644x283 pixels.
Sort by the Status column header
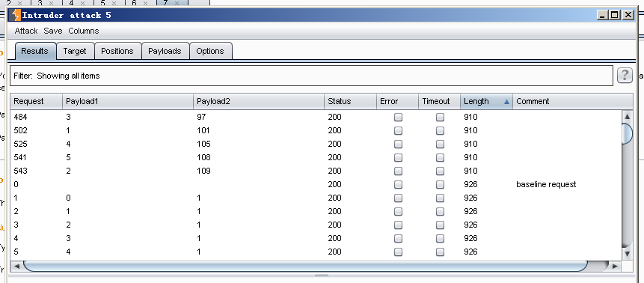coord(350,101)
